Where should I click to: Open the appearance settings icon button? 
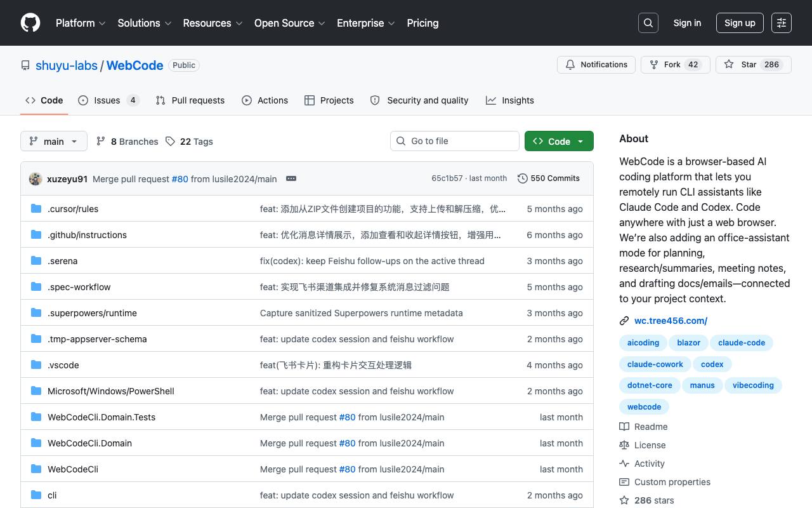[x=782, y=23]
